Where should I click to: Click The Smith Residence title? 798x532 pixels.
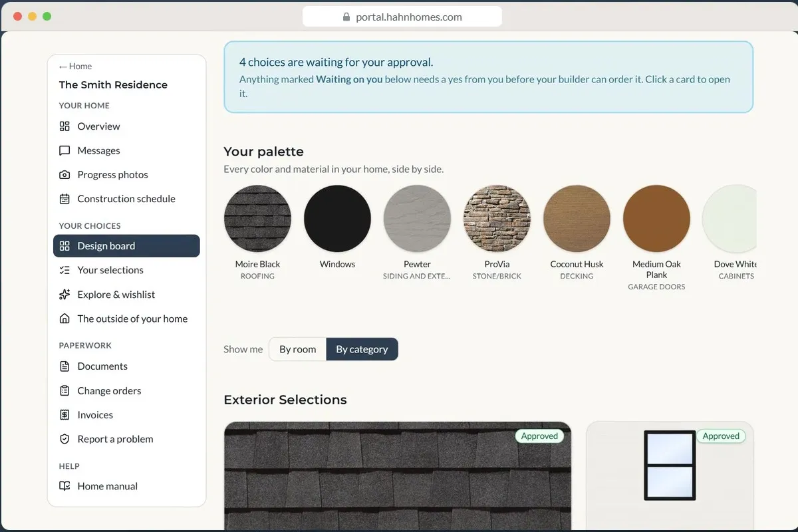tap(113, 84)
